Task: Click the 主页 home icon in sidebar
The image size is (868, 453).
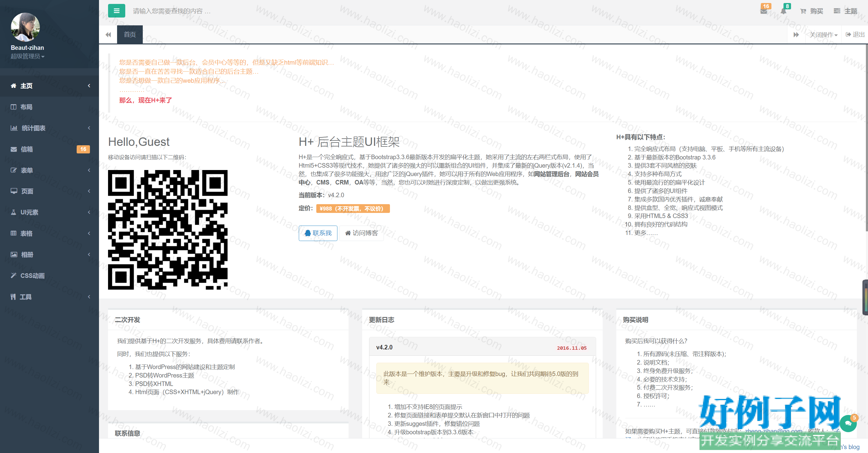Action: [14, 85]
